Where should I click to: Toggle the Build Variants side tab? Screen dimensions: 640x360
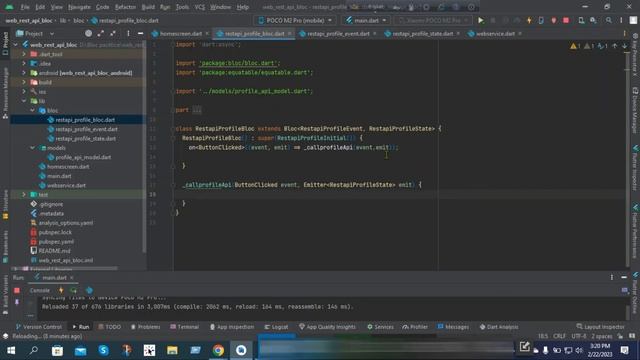pyautogui.click(x=5, y=294)
